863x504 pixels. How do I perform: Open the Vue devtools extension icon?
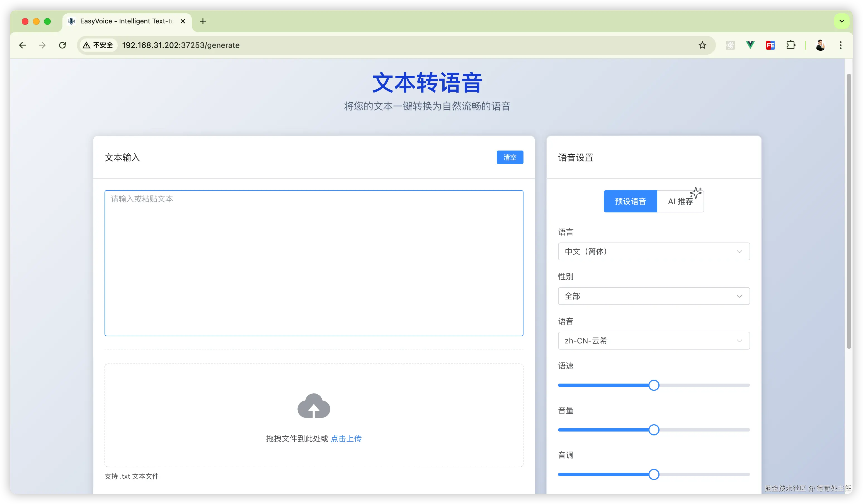(750, 45)
